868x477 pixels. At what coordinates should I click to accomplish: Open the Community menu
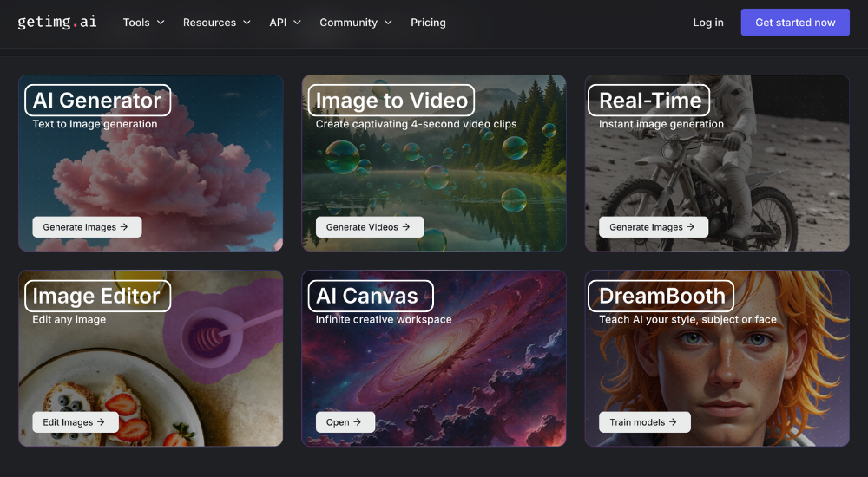(x=356, y=23)
